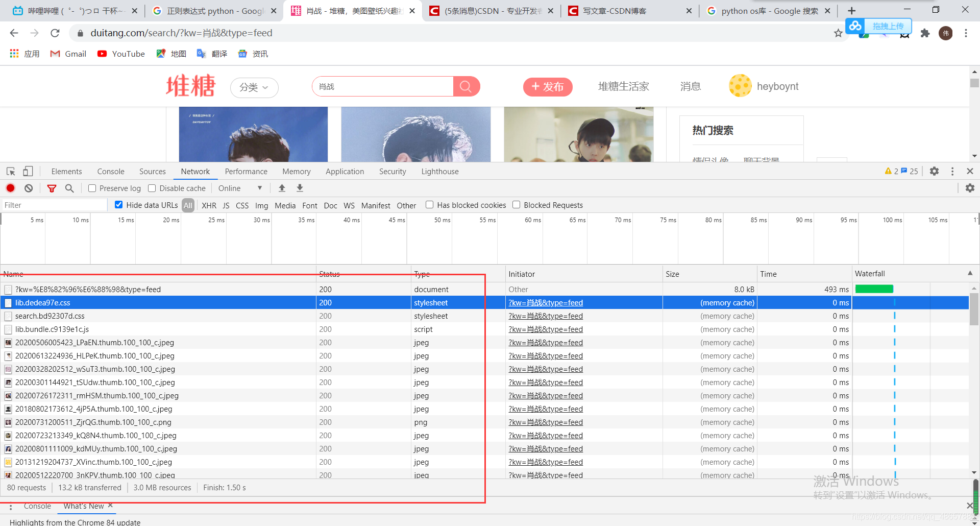The height and width of the screenshot is (526, 980).
Task: Open a new browser tab
Action: pyautogui.click(x=851, y=11)
